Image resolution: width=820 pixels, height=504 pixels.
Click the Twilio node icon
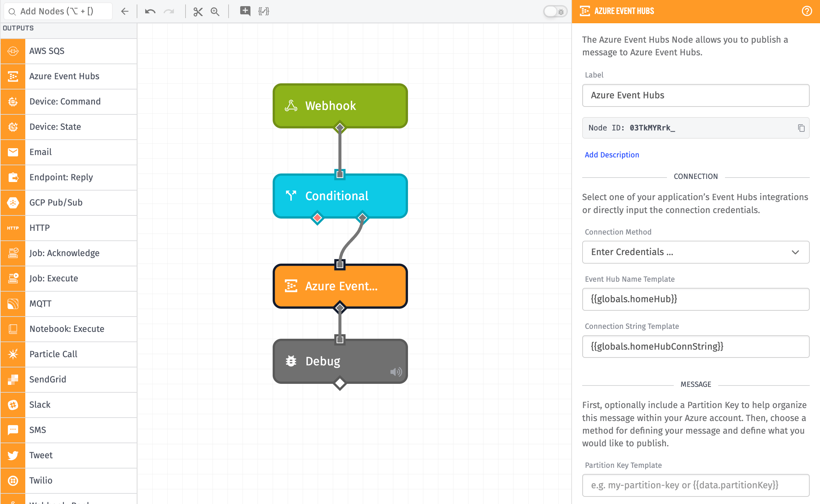13,481
